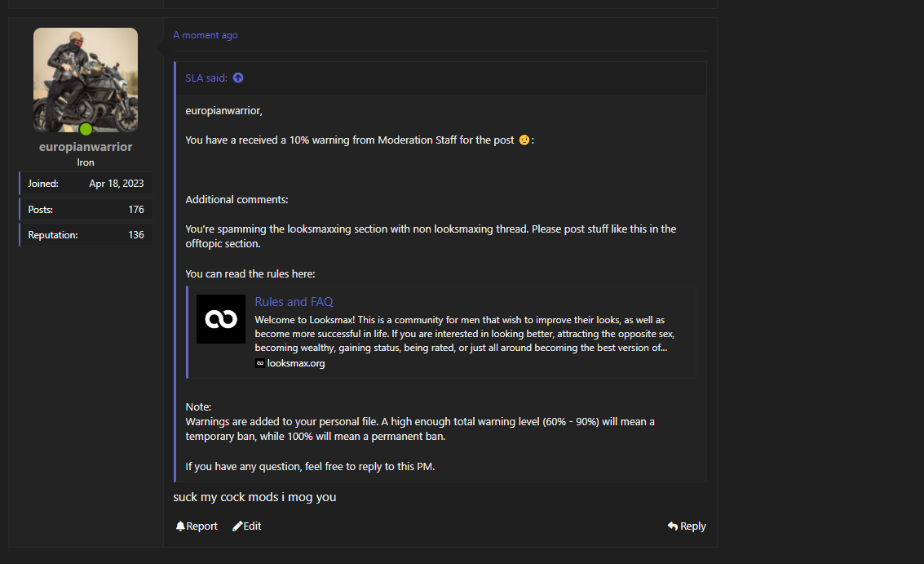Viewport: 924px width, 564px height.
Task: Click the Posts count 176
Action: pyautogui.click(x=136, y=210)
